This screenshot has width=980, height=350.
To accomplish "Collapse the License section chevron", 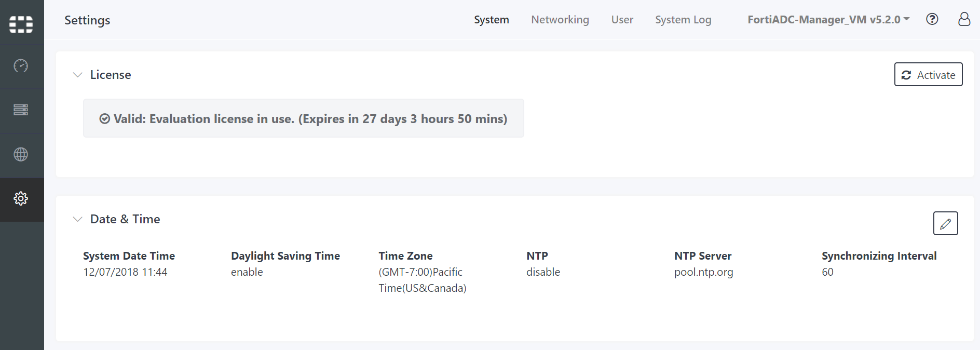I will point(78,75).
